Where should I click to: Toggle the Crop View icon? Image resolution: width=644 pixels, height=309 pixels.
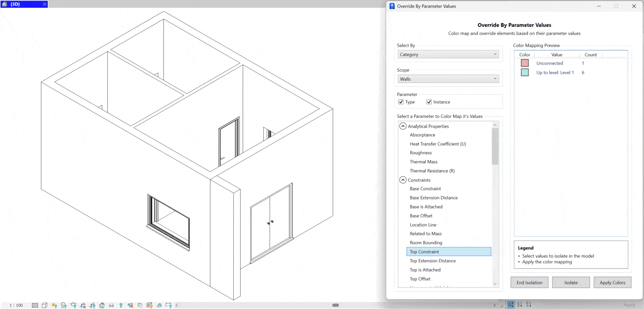point(83,305)
